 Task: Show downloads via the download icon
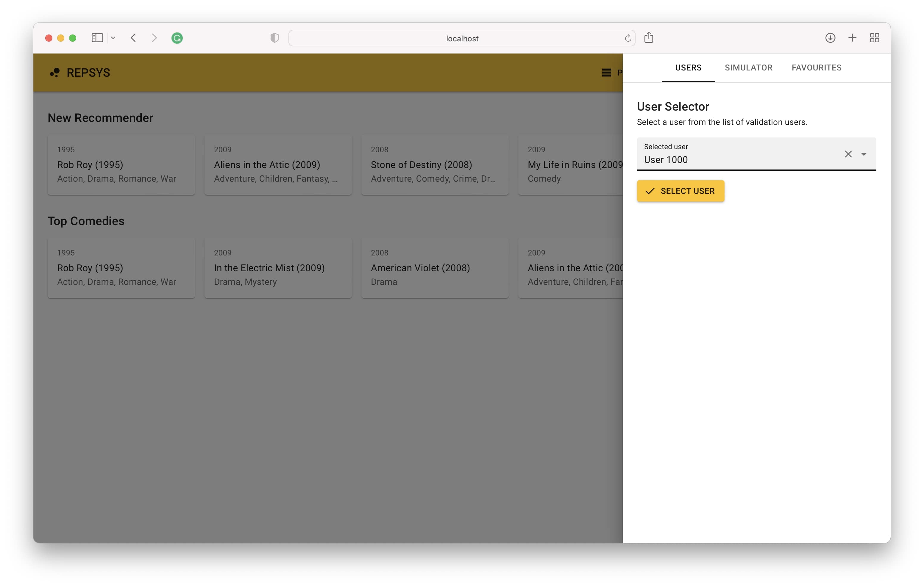tap(830, 37)
